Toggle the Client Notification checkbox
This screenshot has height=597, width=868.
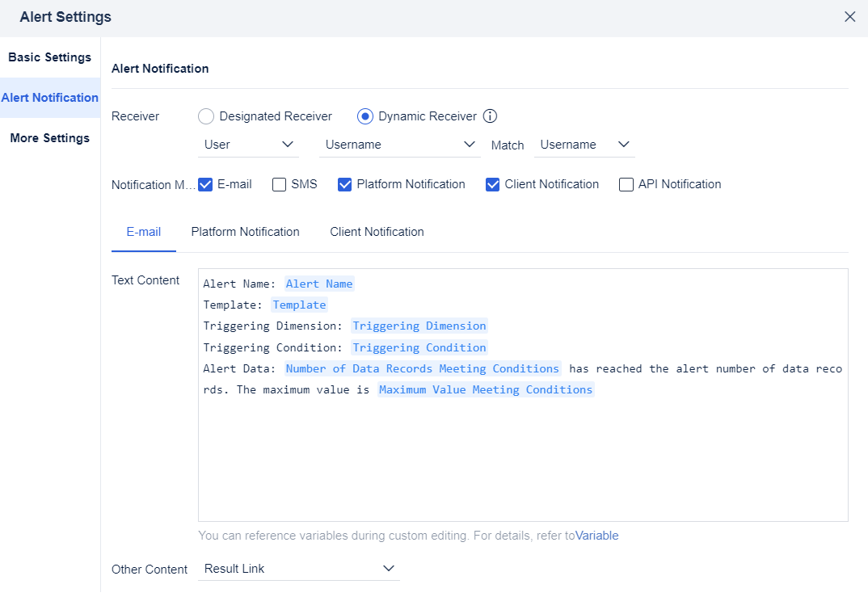(492, 184)
